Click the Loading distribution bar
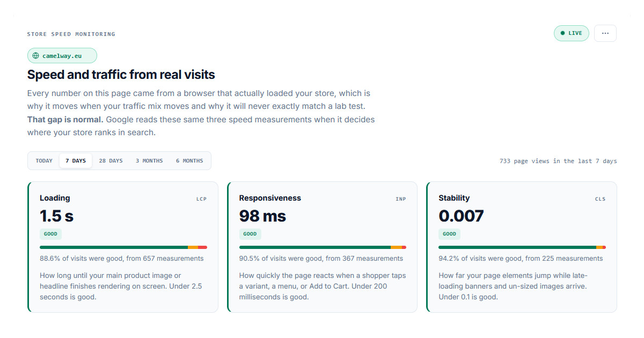Viewport: 644px width, 338px height. click(123, 247)
